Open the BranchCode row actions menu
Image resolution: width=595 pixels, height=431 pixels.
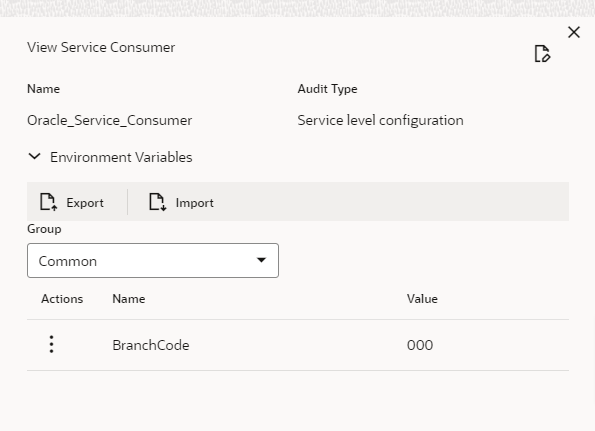[52, 344]
